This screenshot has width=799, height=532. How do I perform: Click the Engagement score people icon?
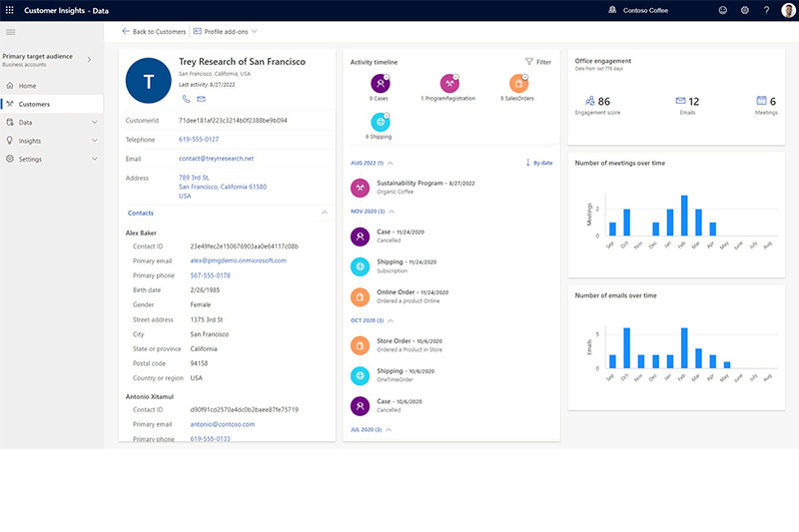click(589, 101)
